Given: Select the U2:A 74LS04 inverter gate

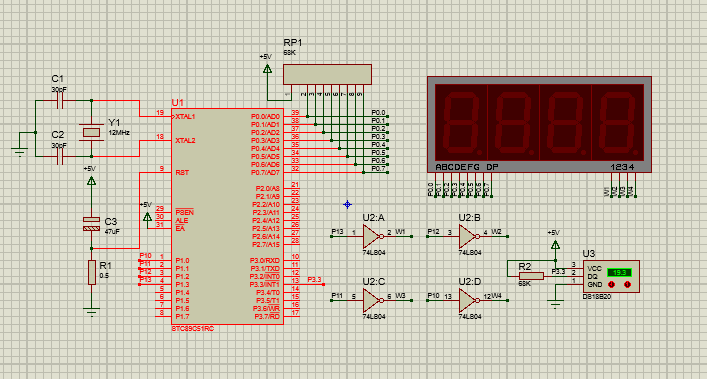Looking at the screenshot, I should (x=372, y=237).
